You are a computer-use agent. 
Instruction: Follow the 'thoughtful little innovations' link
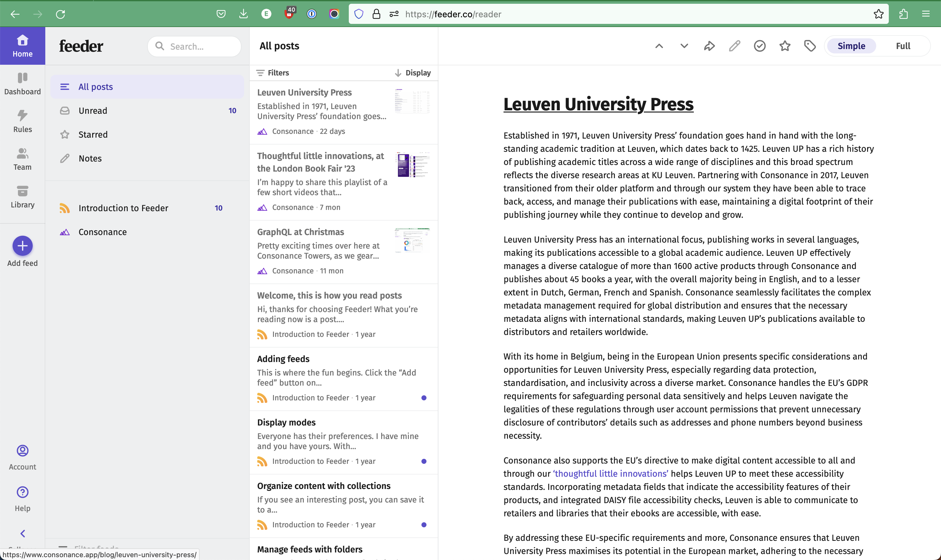[x=610, y=474]
